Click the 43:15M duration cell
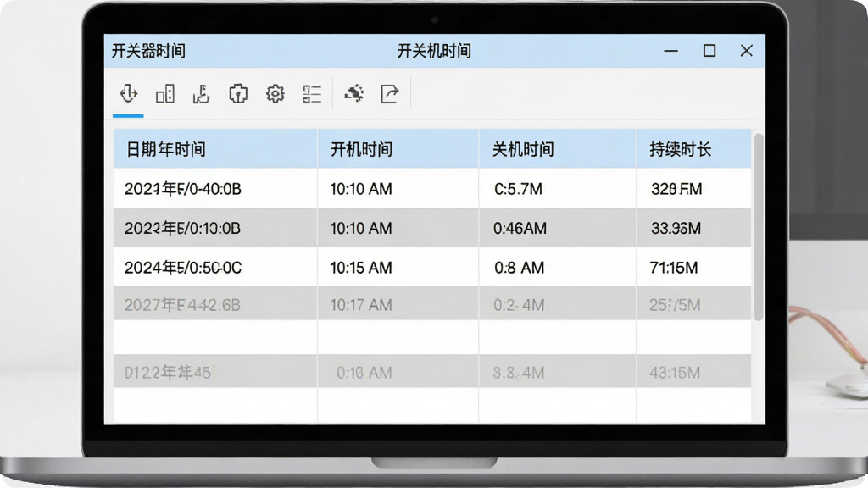868x488 pixels. tap(693, 372)
